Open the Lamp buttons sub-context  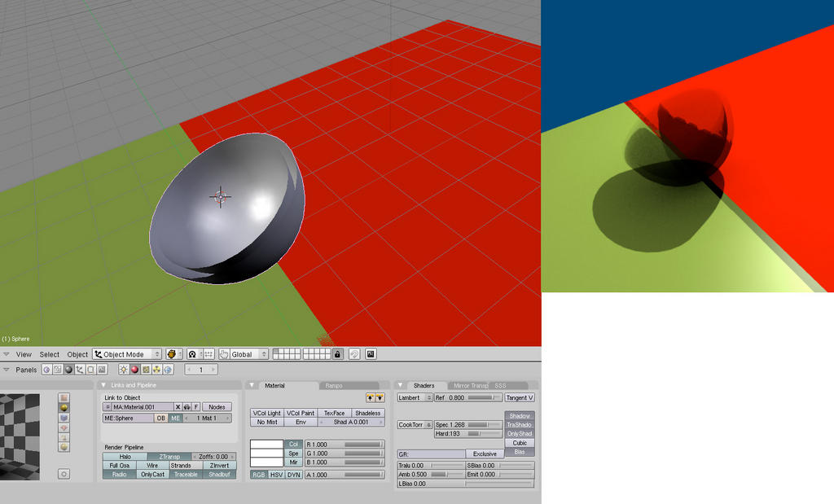coord(124,370)
